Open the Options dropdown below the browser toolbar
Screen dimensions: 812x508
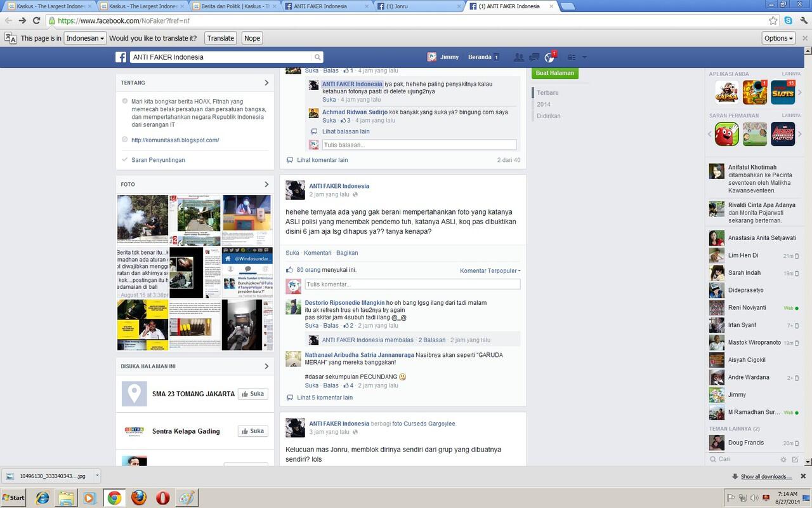pos(779,37)
